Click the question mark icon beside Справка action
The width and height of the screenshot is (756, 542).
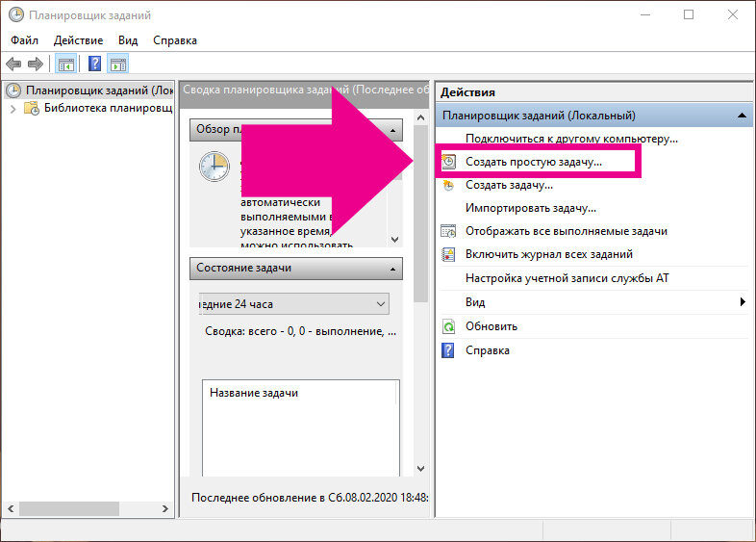click(x=448, y=350)
